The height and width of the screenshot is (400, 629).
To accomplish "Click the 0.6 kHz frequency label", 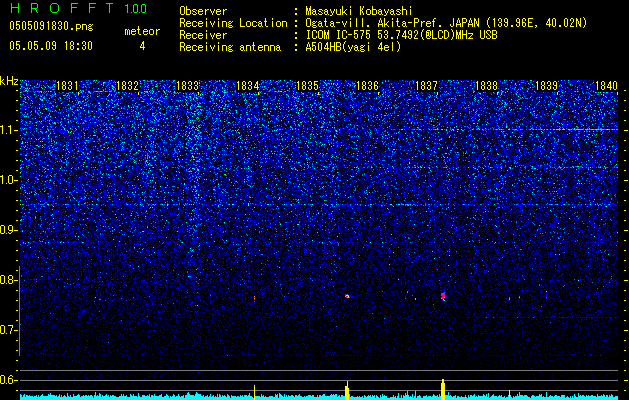I will point(8,380).
